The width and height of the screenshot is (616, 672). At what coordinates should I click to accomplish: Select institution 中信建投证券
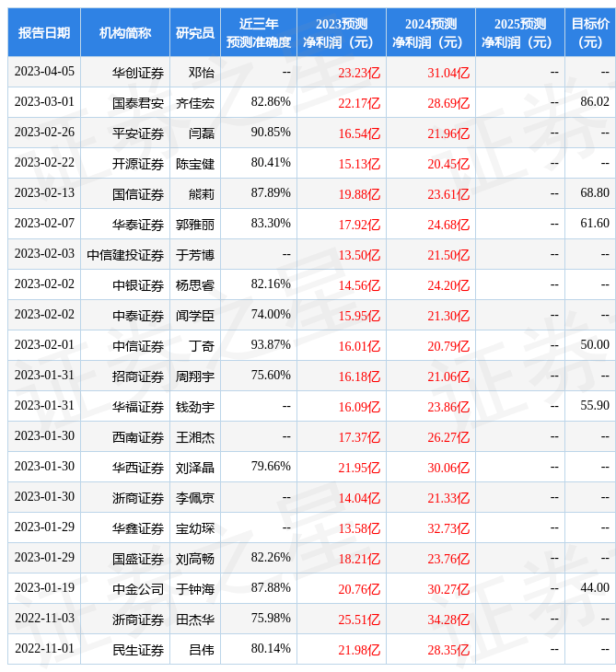(x=125, y=255)
